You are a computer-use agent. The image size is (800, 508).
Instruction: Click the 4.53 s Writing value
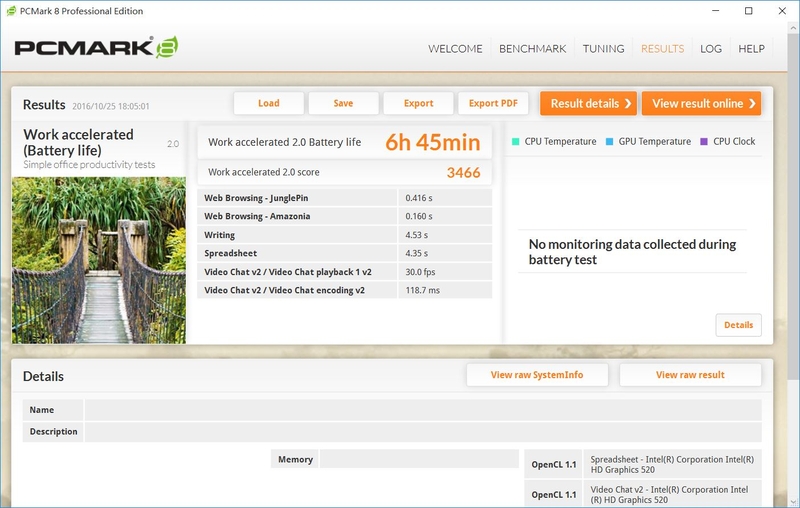pyautogui.click(x=417, y=235)
